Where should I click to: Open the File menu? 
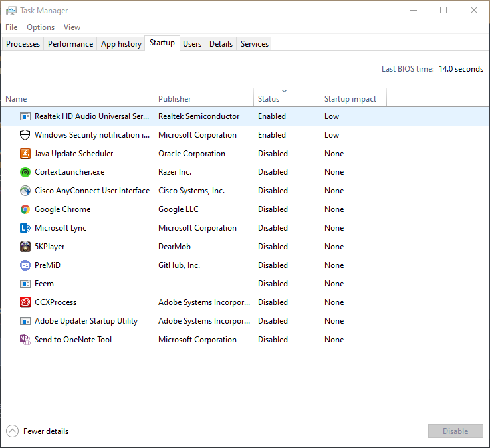tap(11, 27)
